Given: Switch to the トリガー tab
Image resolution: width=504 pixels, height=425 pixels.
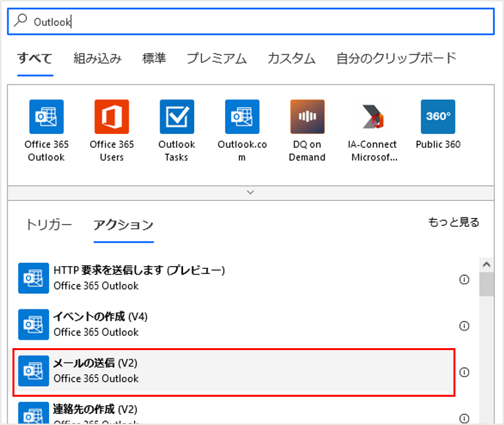Looking at the screenshot, I should point(49,225).
